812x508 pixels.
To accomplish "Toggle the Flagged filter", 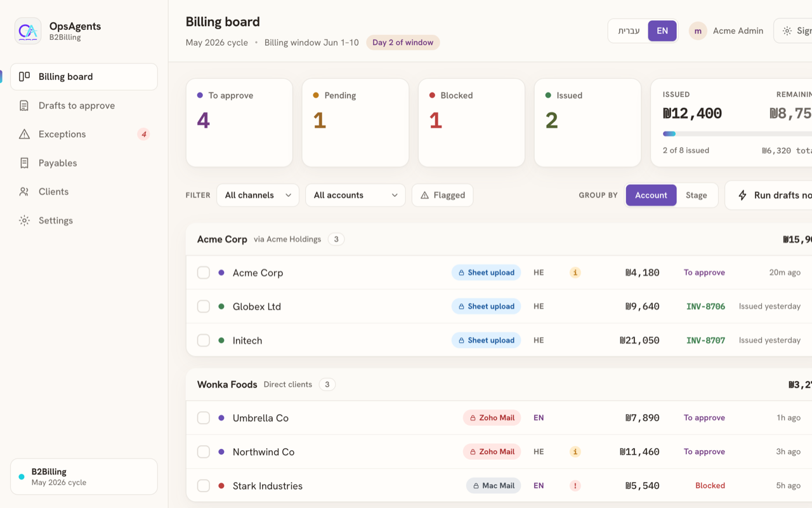I will (x=443, y=196).
